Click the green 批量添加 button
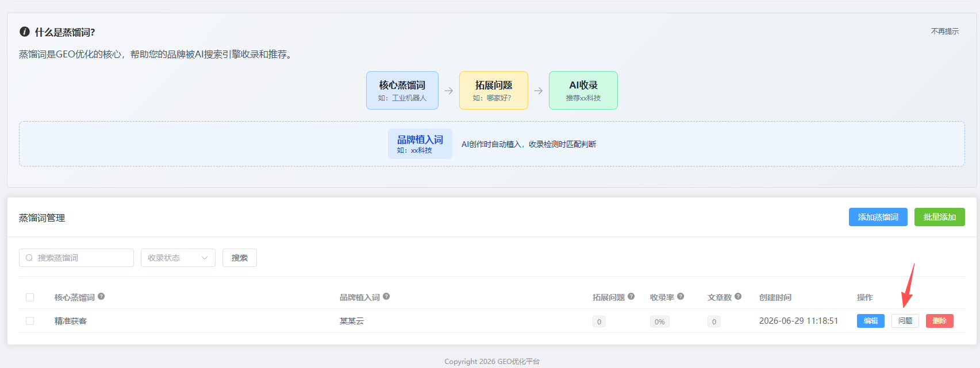 pyautogui.click(x=940, y=217)
